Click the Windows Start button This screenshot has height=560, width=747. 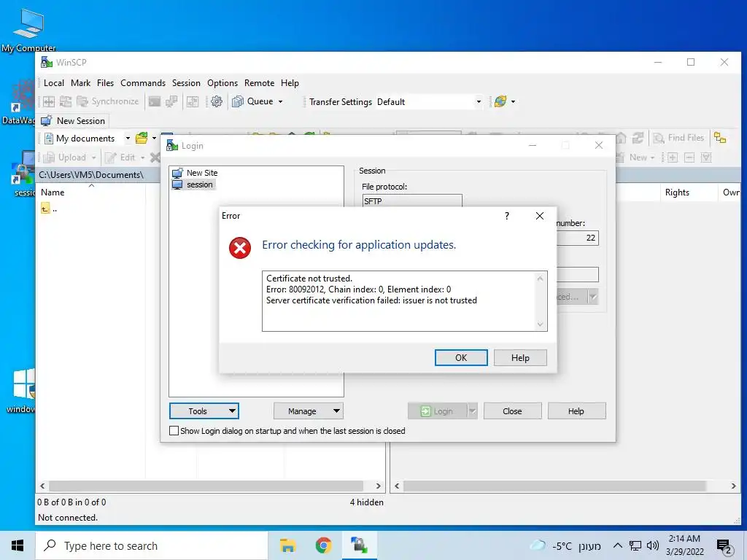[x=18, y=545]
